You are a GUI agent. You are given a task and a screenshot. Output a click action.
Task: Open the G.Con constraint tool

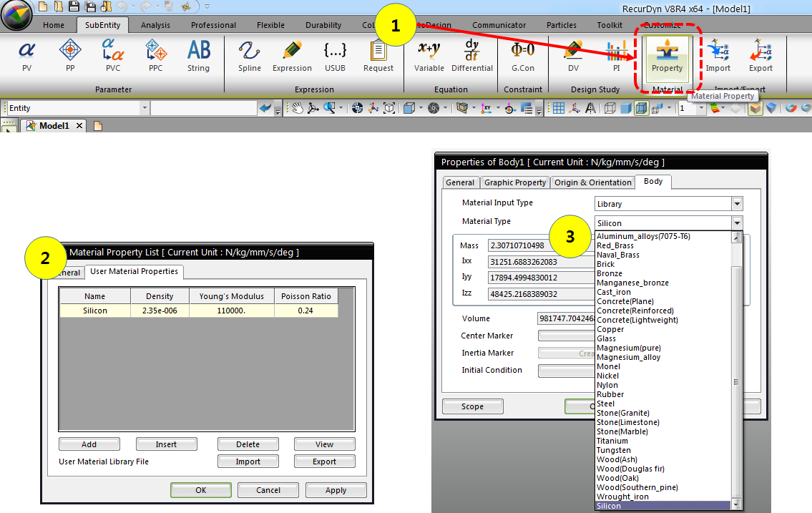tap(523, 56)
